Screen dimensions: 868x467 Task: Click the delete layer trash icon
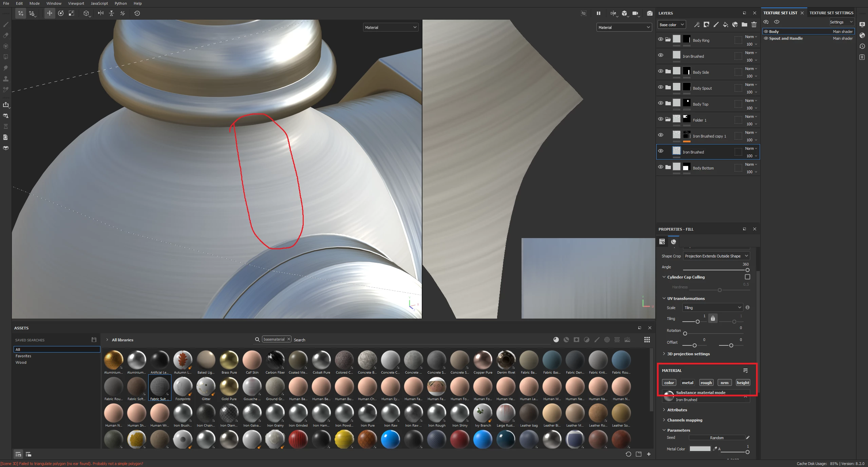click(754, 24)
